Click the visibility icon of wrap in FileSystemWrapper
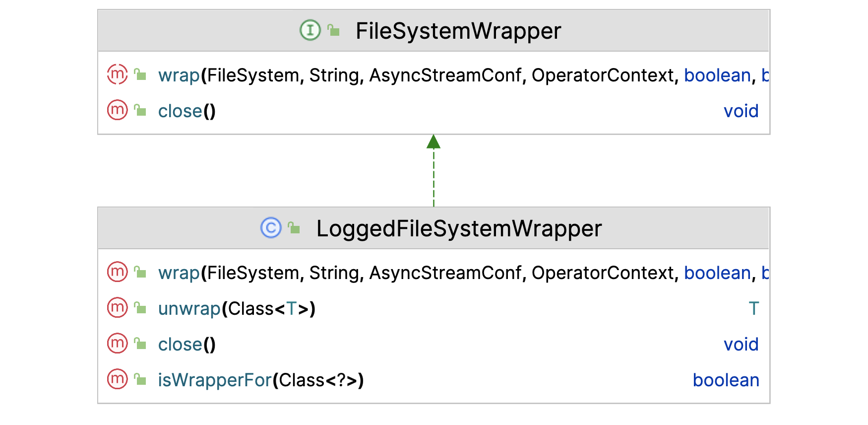This screenshot has width=868, height=425. (x=140, y=74)
